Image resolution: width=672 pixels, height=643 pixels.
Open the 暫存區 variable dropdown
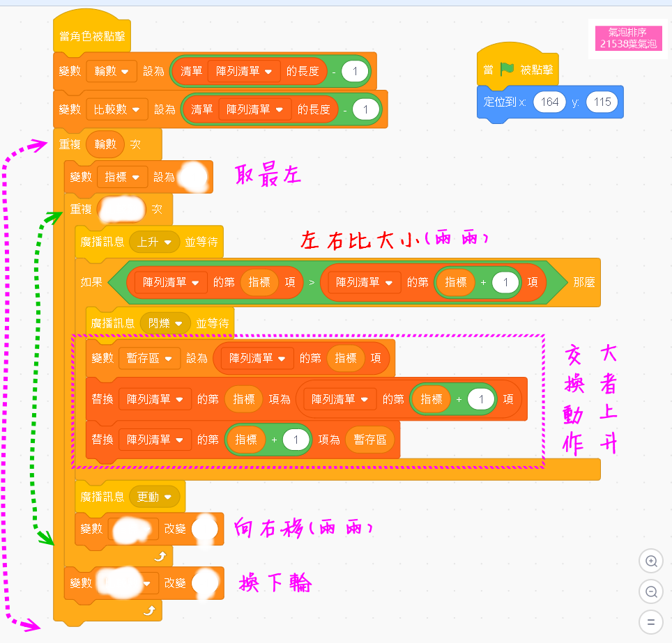(150, 357)
